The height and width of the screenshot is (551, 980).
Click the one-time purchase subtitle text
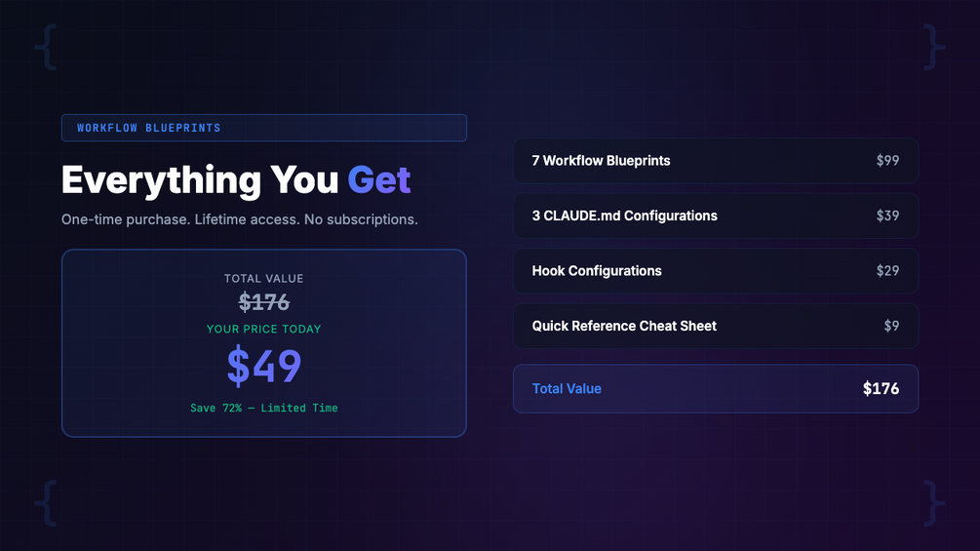pos(239,219)
